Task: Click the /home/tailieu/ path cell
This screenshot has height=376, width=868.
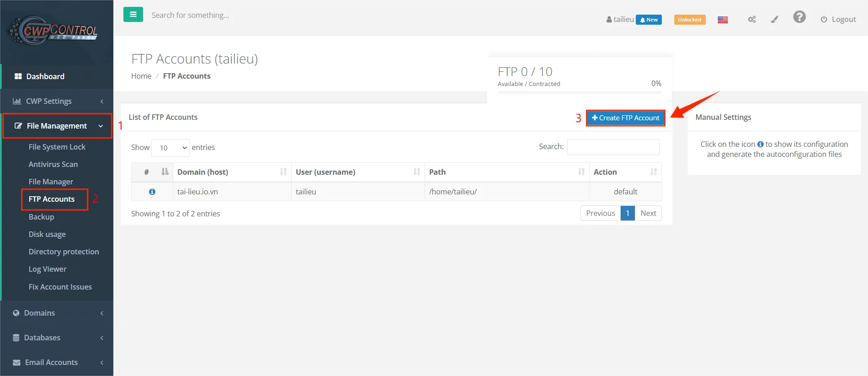Action: [507, 192]
